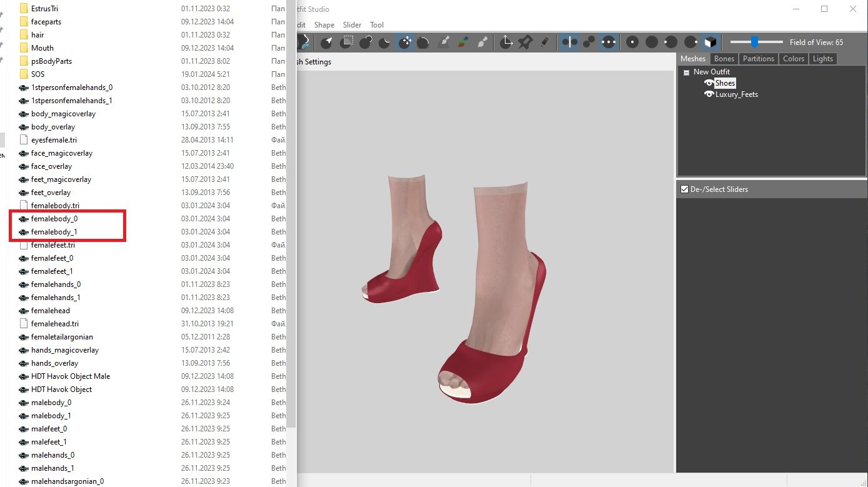Select the pencil vertex edit tool
The width and height of the screenshot is (868, 487).
click(544, 42)
